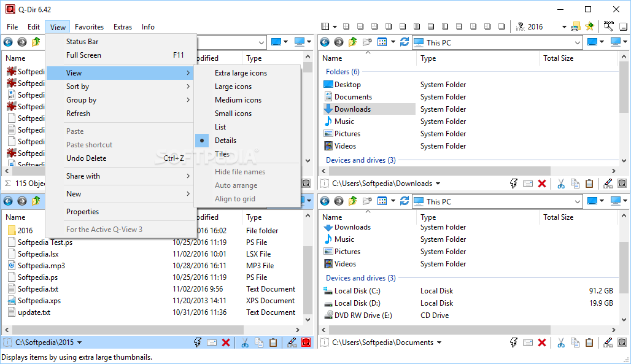Go back in the bottom-right pane
The height and width of the screenshot is (364, 631).
pos(325,201)
